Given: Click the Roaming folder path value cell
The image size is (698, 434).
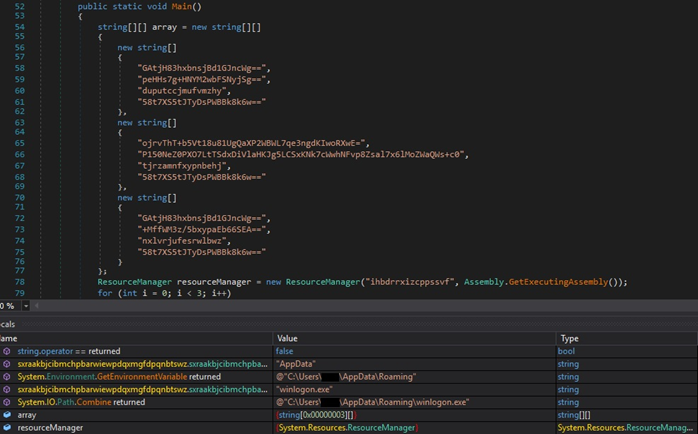Looking at the screenshot, I should click(x=346, y=377).
